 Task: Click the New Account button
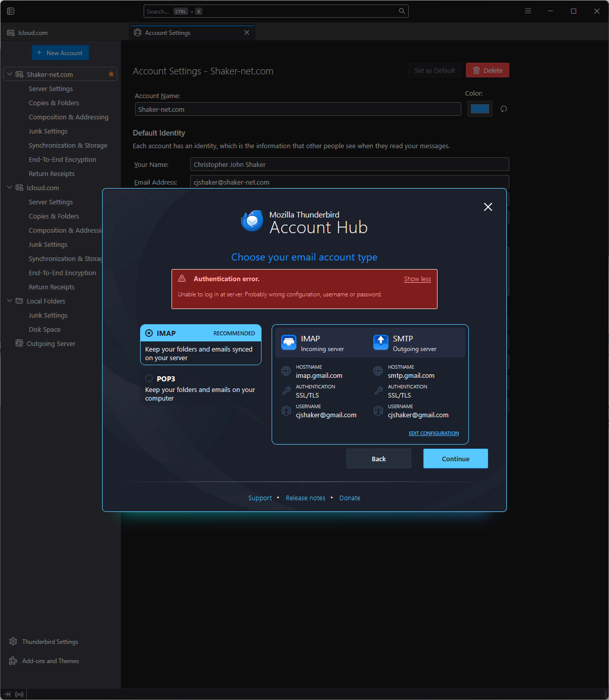[x=60, y=53]
